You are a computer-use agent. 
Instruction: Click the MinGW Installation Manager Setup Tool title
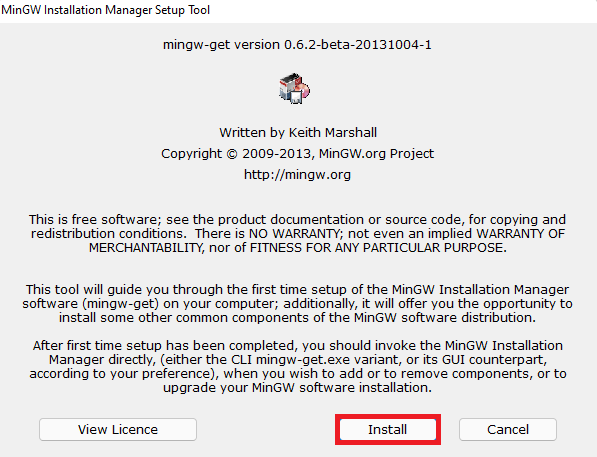[x=105, y=10]
